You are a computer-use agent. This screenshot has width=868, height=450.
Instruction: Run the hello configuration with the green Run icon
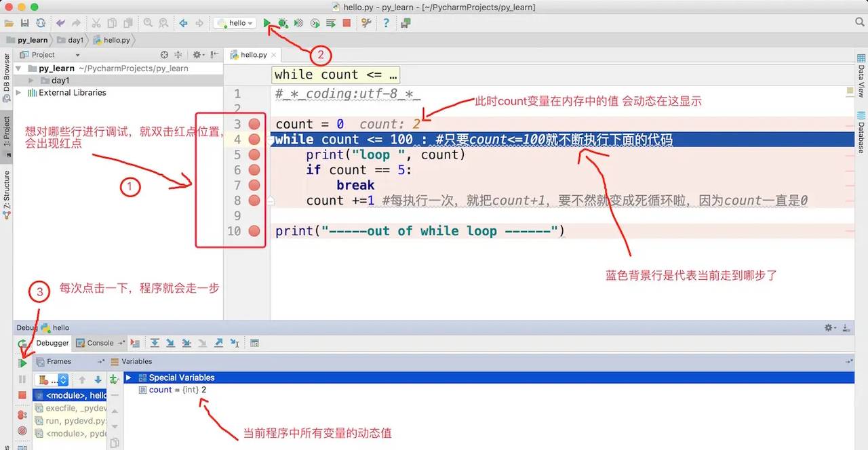coord(267,22)
